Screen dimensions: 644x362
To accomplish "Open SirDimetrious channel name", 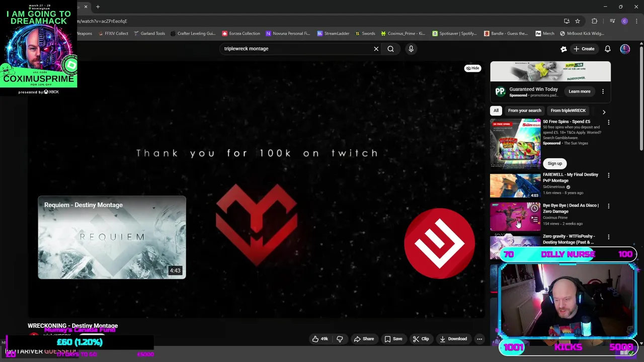I will tap(554, 187).
